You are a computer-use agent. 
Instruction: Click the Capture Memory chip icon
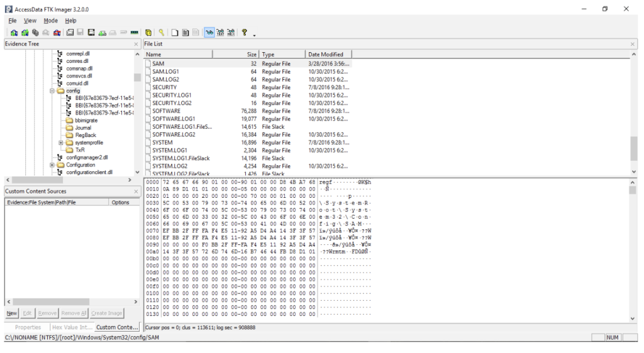coord(134,33)
